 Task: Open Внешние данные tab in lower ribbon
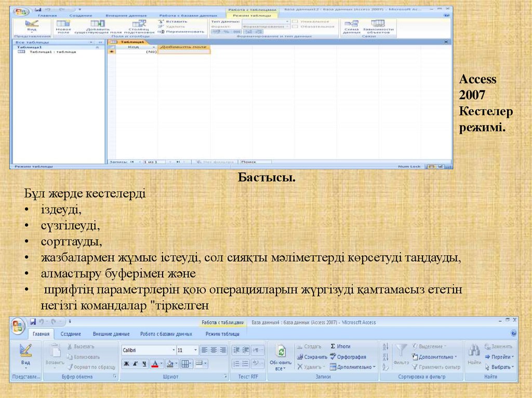111,334
